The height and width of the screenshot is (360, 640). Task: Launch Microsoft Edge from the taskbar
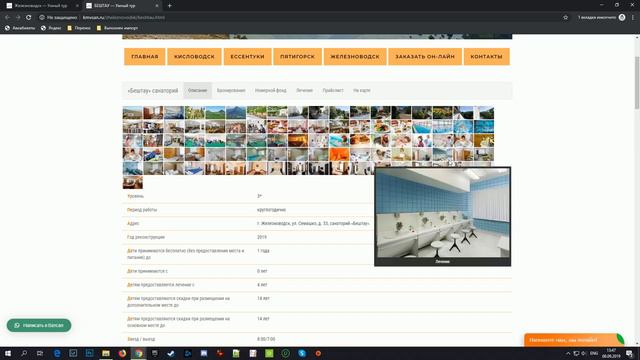point(57,353)
